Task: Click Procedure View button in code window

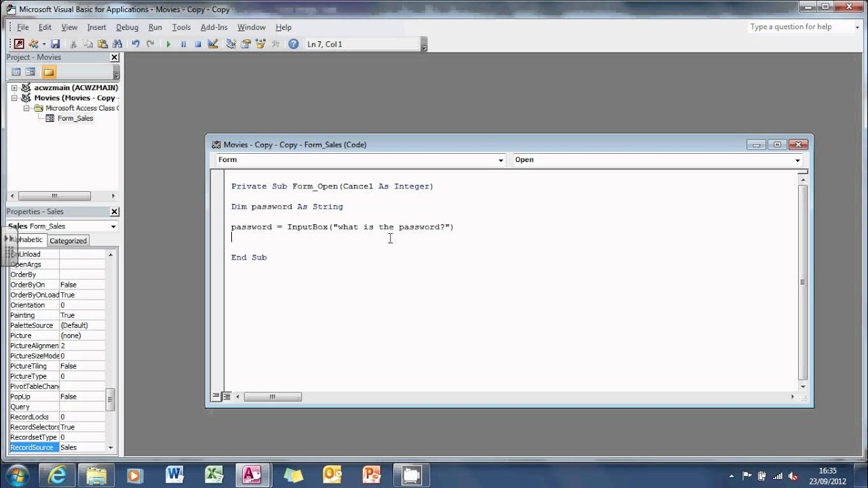Action: tap(216, 396)
